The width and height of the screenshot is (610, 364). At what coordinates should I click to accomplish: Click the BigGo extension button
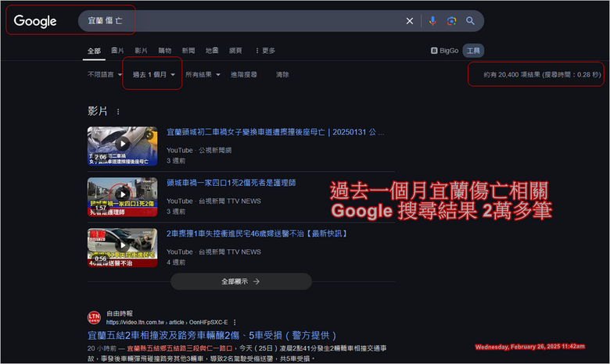pos(445,51)
